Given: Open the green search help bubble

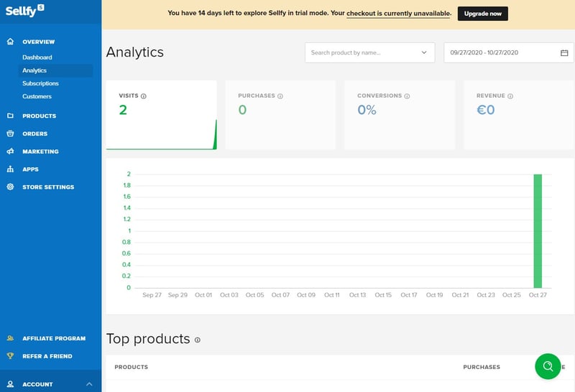Looking at the screenshot, I should coord(548,366).
